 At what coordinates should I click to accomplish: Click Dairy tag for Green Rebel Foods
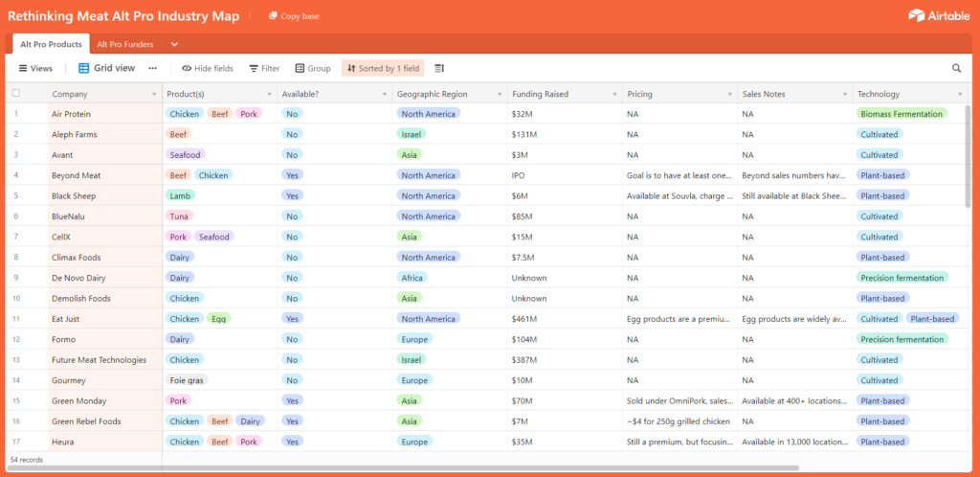click(x=250, y=421)
